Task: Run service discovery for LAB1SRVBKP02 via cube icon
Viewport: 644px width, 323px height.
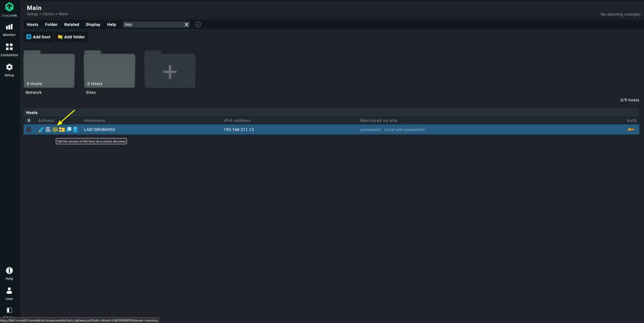Action: pos(55,129)
